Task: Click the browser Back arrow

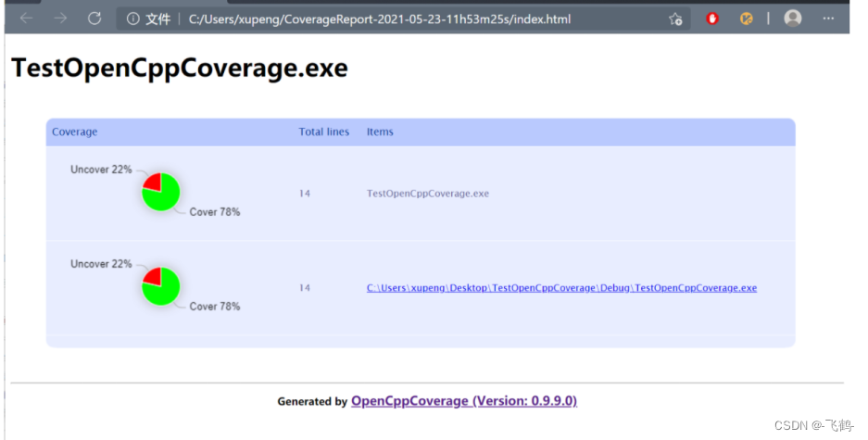Action: 26,19
